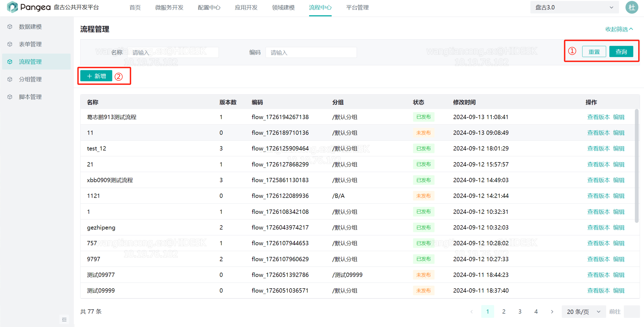Screen dimensions: 644x327
Task: Edit the test_12 flow row
Action: pos(619,148)
